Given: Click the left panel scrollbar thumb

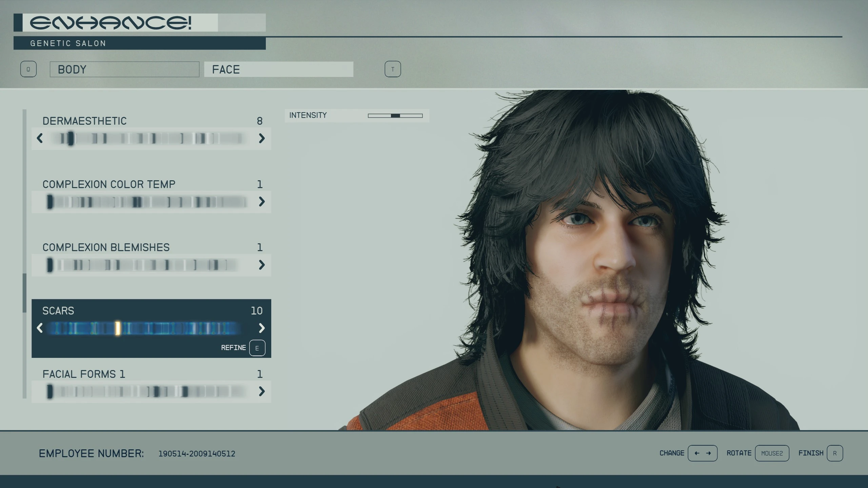Looking at the screenshot, I should click(x=24, y=292).
